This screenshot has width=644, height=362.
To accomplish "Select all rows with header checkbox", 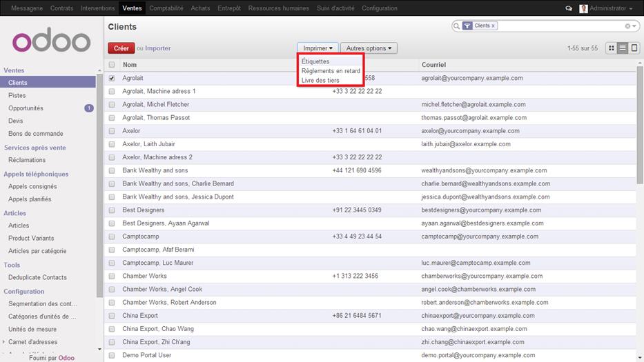I will pos(112,65).
